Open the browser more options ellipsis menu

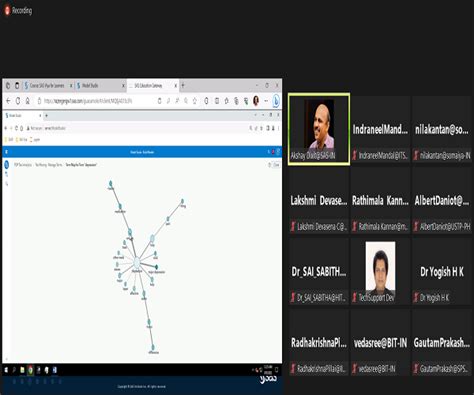266,101
